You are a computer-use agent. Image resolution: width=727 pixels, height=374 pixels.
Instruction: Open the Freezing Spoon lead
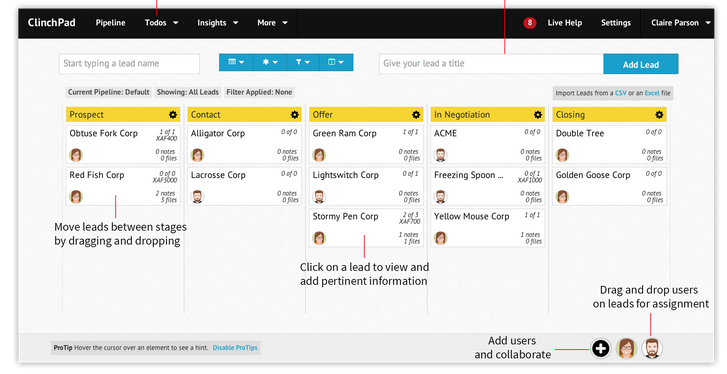(488, 186)
